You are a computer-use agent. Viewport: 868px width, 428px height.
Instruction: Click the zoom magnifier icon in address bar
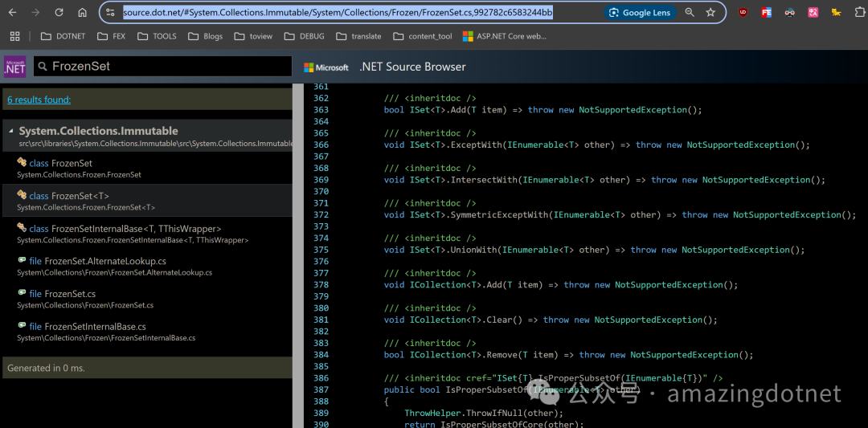pos(690,13)
